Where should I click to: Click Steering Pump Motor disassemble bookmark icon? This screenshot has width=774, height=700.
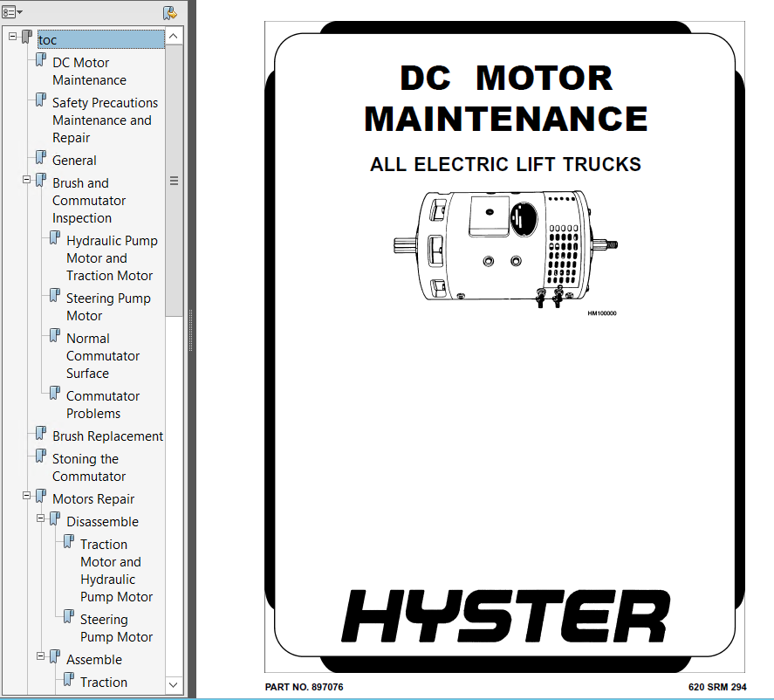[69, 617]
